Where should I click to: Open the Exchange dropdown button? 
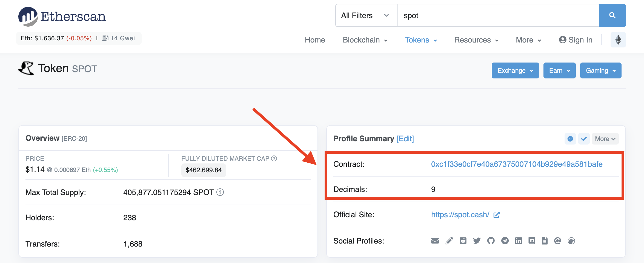pyautogui.click(x=515, y=70)
